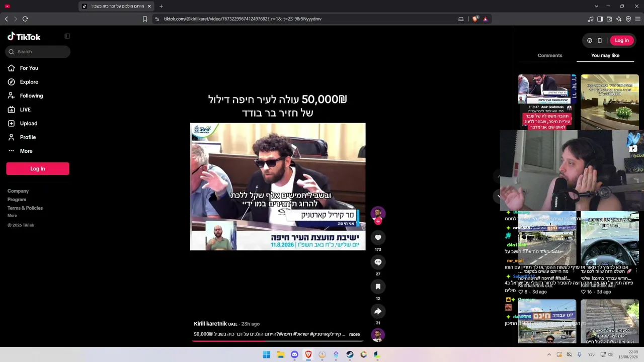The width and height of the screenshot is (644, 362).
Task: Expand the small footer More link
Action: pos(12,216)
